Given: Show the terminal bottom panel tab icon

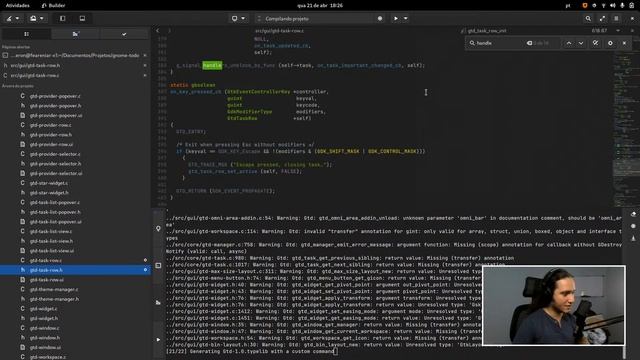Looking at the screenshot, I should point(158,265).
